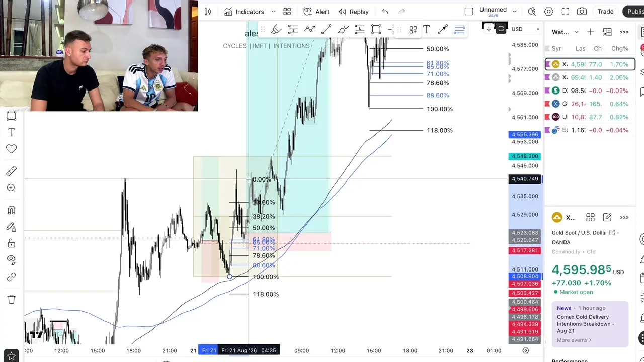This screenshot has width=644, height=362.
Task: Click the More events link
Action: pos(574,340)
